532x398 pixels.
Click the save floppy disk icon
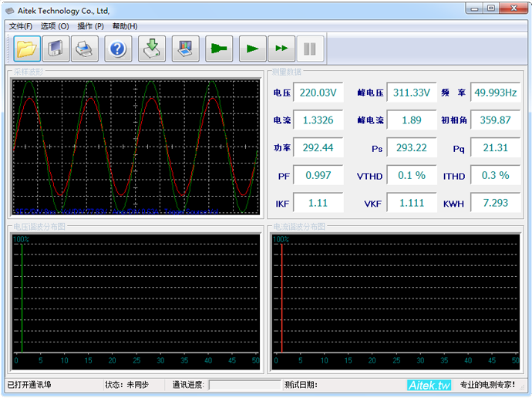[x=56, y=49]
